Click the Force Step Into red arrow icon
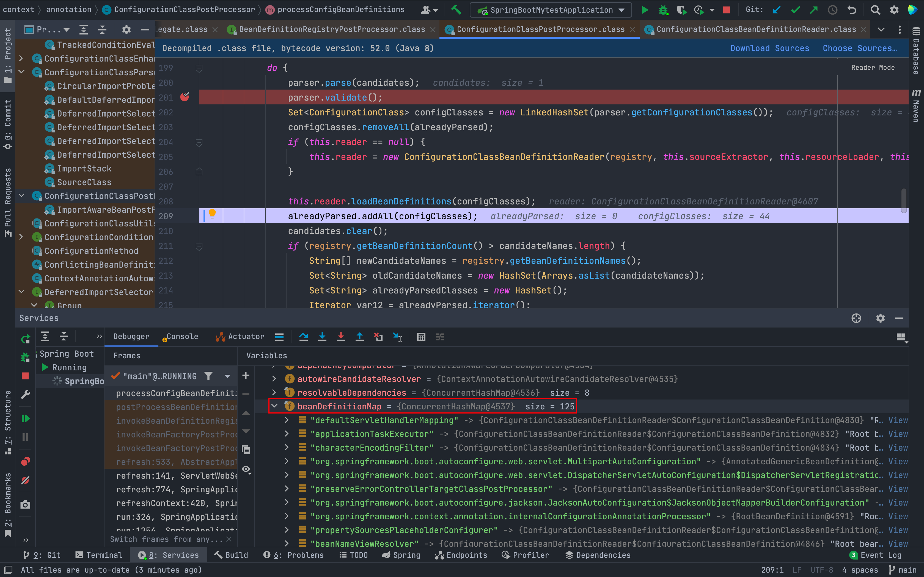This screenshot has width=924, height=577. 341,337
